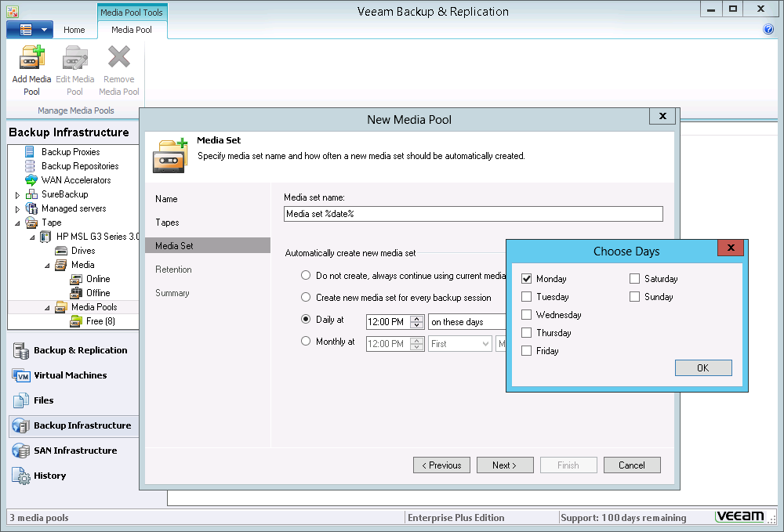Close the New Media Pool dialog
The image size is (784, 532).
tap(662, 116)
